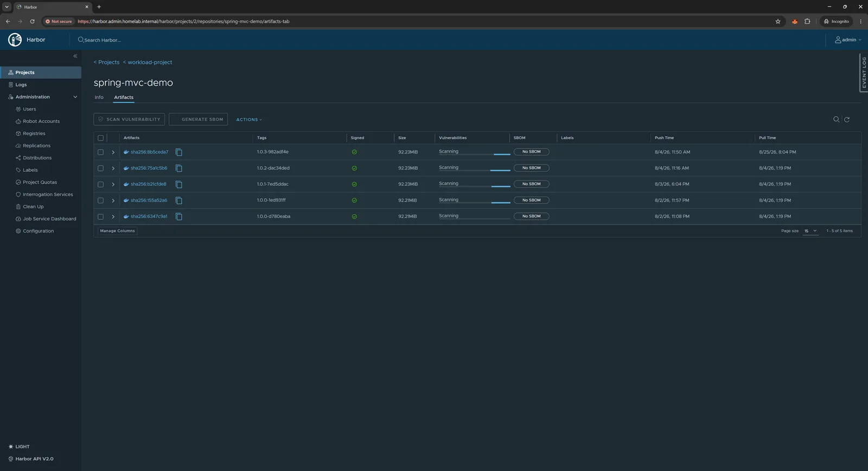Reload the browser page
The height and width of the screenshot is (471, 868).
(x=32, y=22)
